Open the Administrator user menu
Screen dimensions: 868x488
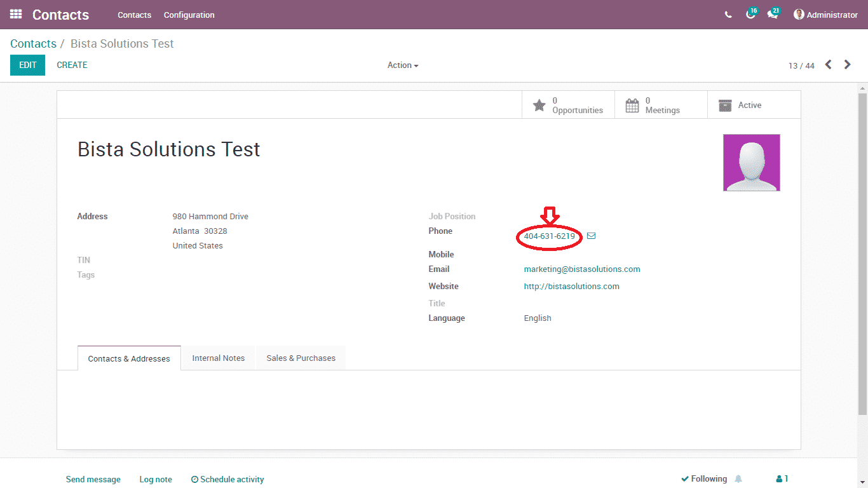tap(825, 15)
